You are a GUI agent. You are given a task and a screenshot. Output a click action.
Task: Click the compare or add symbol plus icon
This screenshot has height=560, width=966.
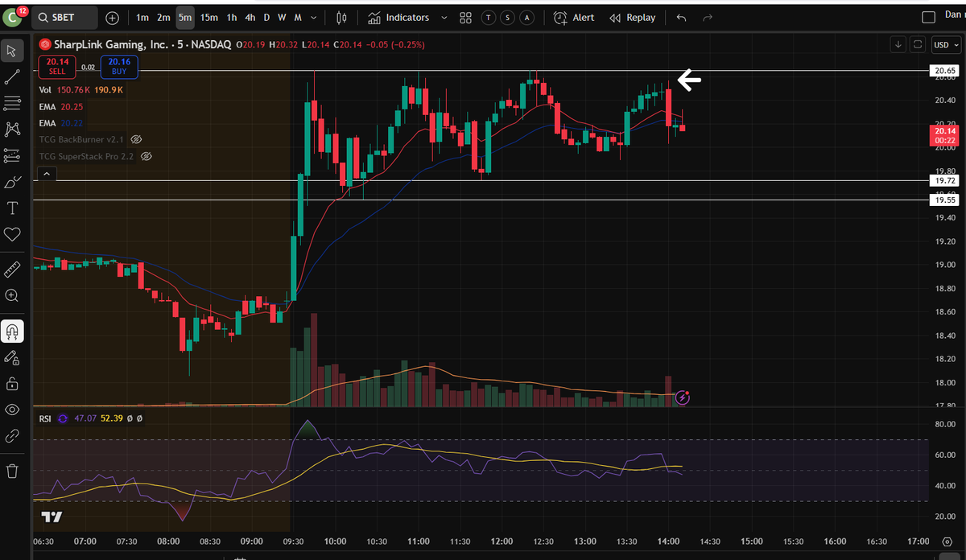pos(112,17)
